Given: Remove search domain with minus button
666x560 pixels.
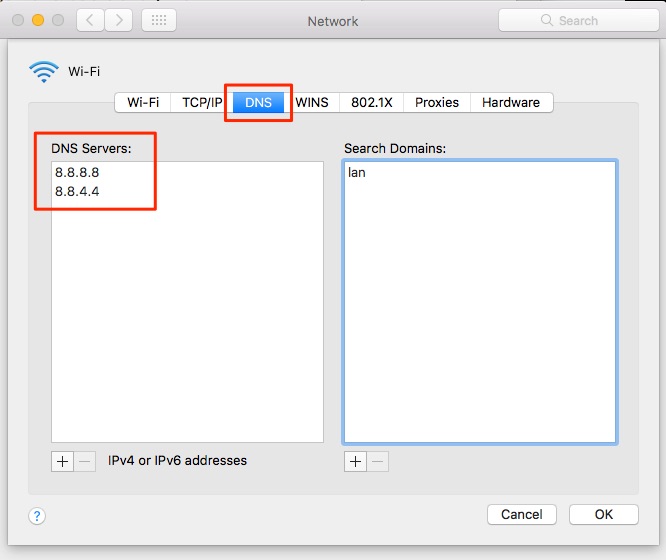Looking at the screenshot, I should [378, 461].
